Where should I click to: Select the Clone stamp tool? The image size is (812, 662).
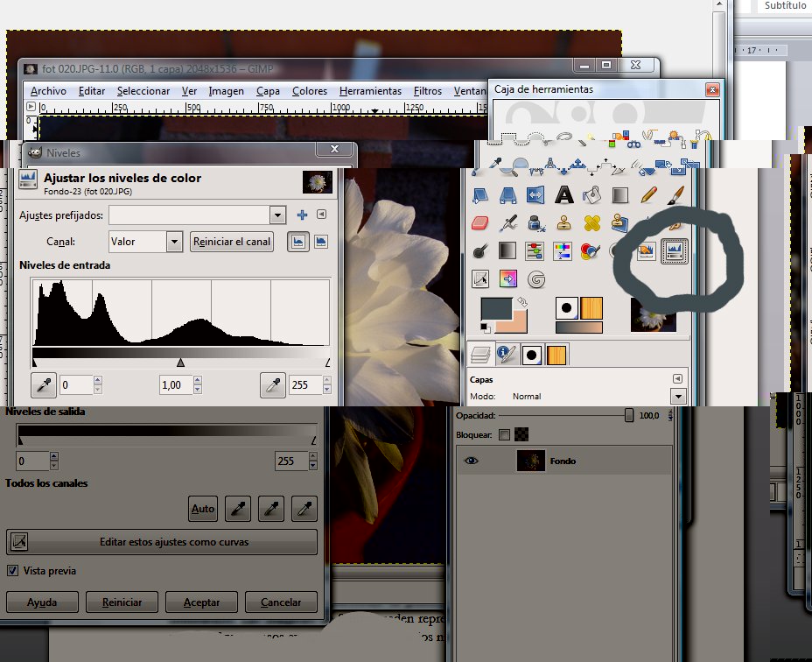click(x=563, y=223)
